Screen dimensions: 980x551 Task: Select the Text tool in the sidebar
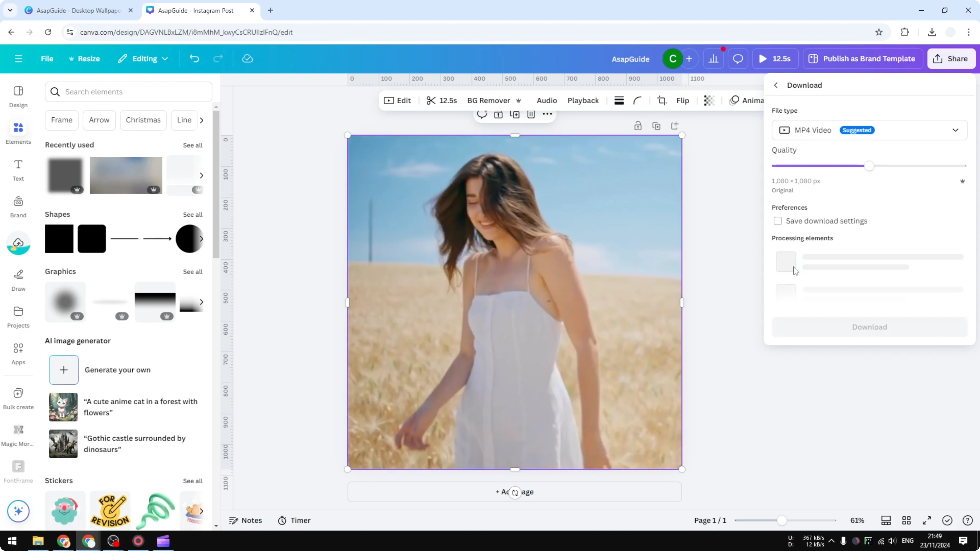click(18, 169)
